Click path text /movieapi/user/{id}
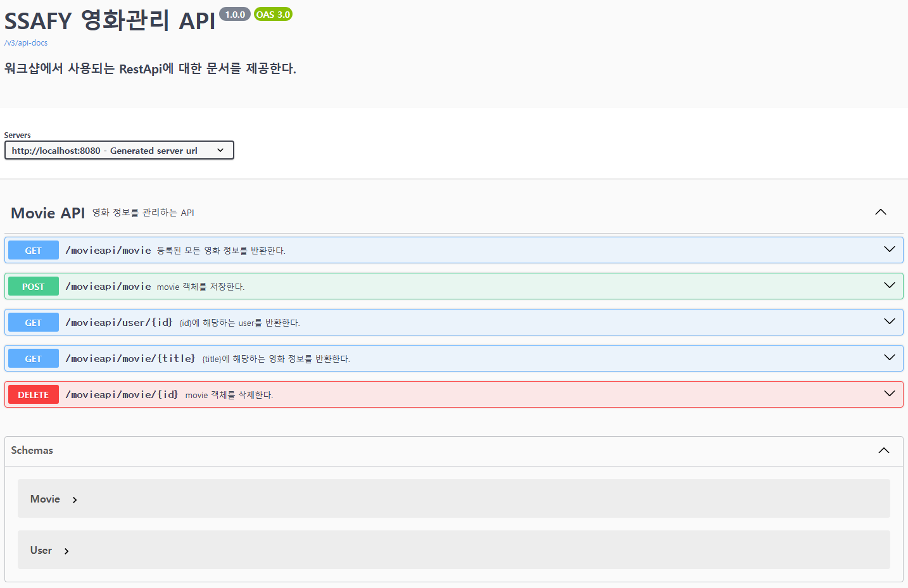Viewport: 908px width, 588px height. point(119,322)
